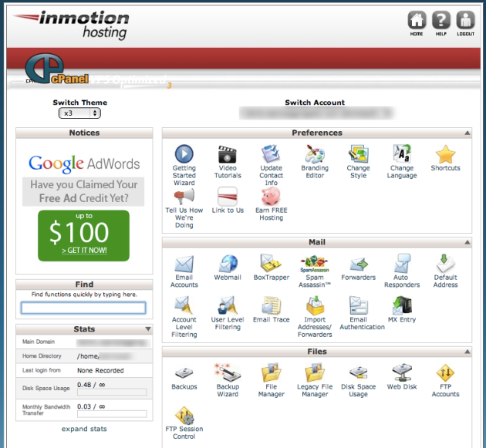Click the expand stats link

coord(84,429)
